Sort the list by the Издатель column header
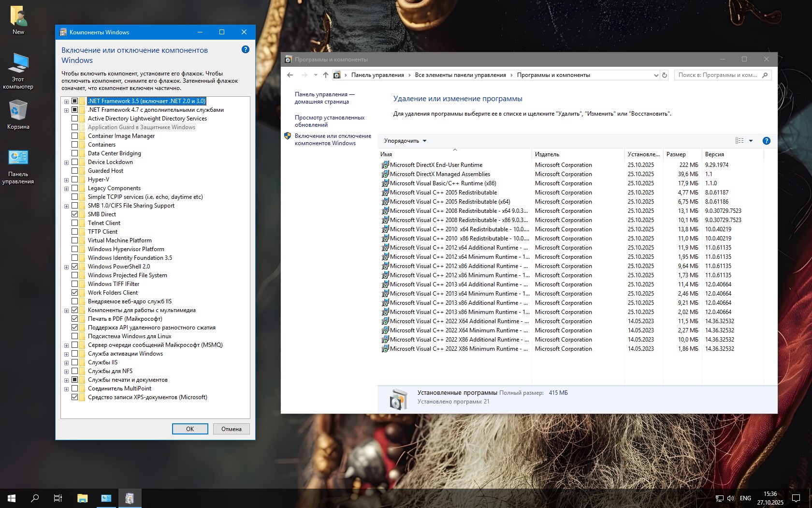812x508 pixels. [547, 154]
